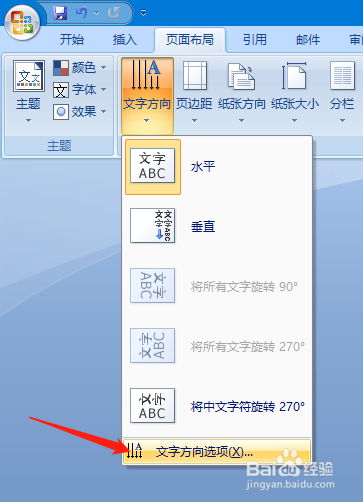Screen dimensions: 363x502
Task: Click the 主题 group label
Action: pos(59,146)
